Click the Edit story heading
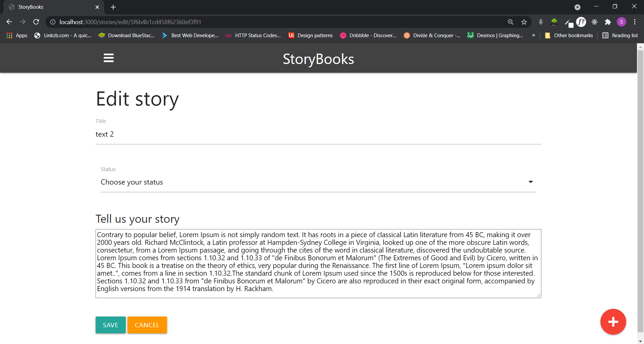Viewport: 644px width, 344px height. pos(137,99)
